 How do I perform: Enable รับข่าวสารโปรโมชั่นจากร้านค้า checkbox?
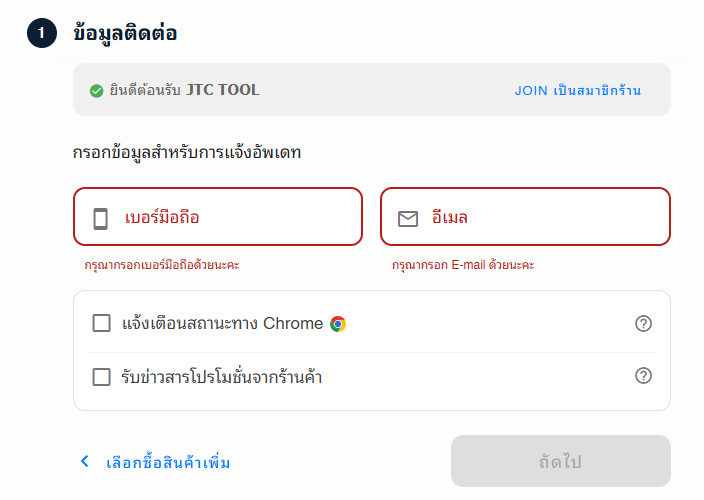[101, 377]
